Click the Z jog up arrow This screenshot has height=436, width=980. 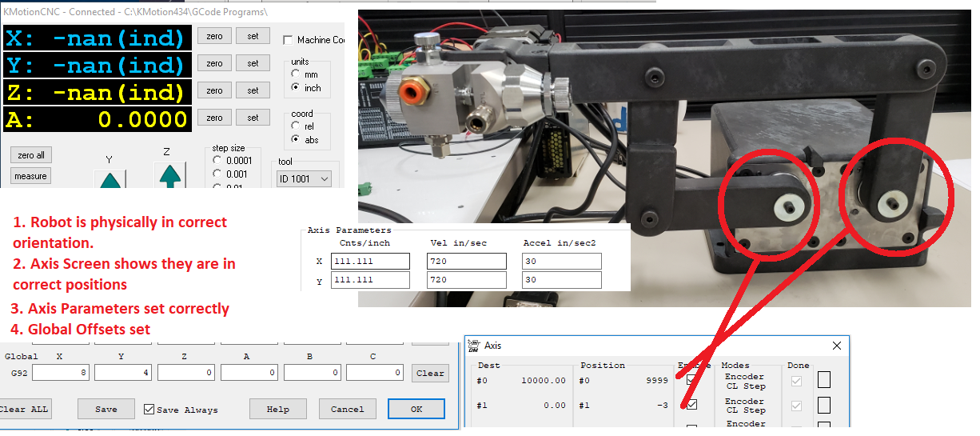pyautogui.click(x=168, y=175)
